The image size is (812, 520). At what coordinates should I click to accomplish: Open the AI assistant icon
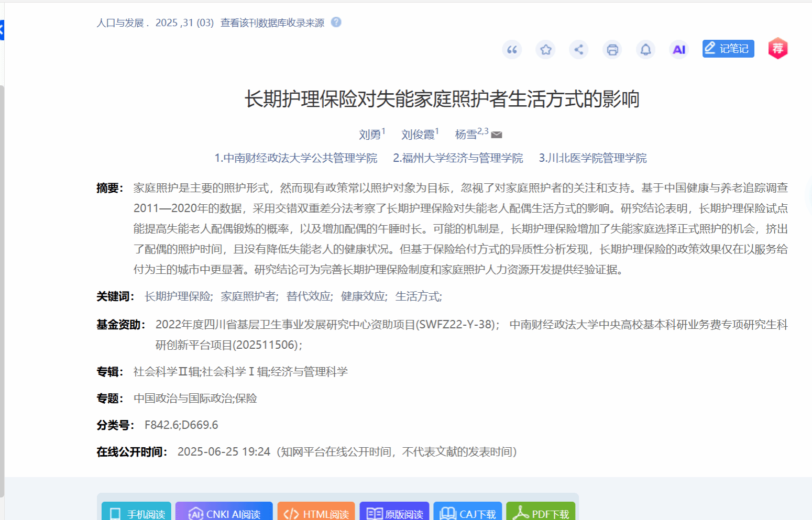pos(679,50)
